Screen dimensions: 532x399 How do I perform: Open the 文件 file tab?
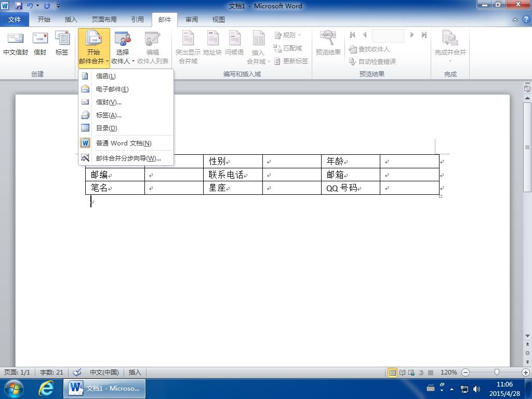coord(14,20)
